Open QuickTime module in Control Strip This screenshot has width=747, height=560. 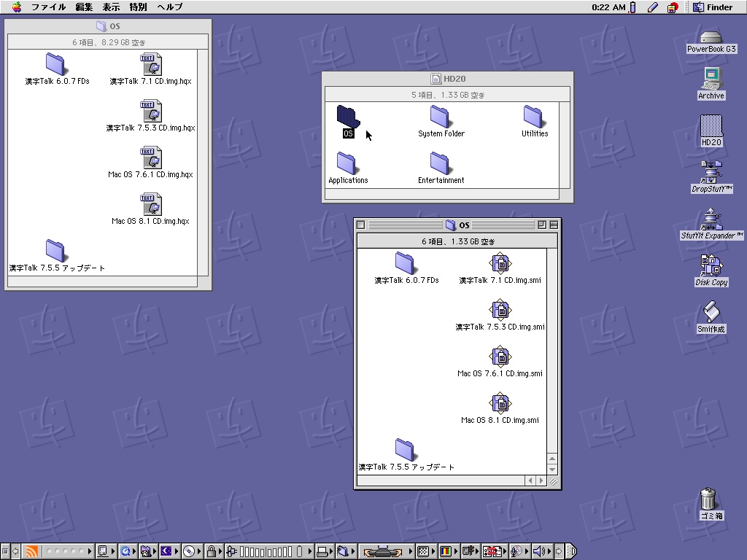[x=128, y=551]
